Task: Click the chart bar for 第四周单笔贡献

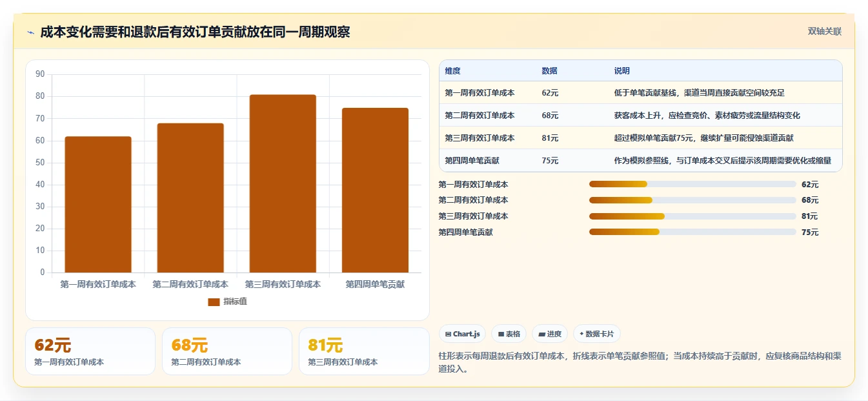Action: 375,190
